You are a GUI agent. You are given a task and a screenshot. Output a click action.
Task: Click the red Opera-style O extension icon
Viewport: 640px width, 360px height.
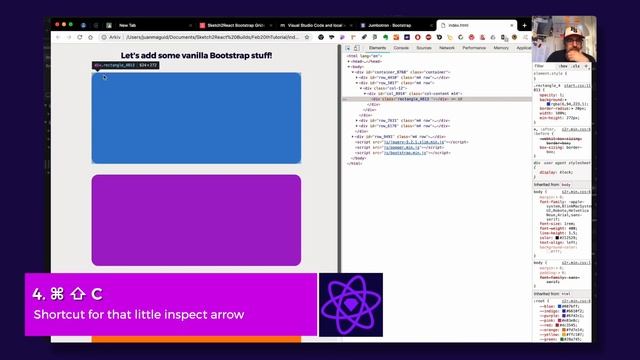point(418,37)
